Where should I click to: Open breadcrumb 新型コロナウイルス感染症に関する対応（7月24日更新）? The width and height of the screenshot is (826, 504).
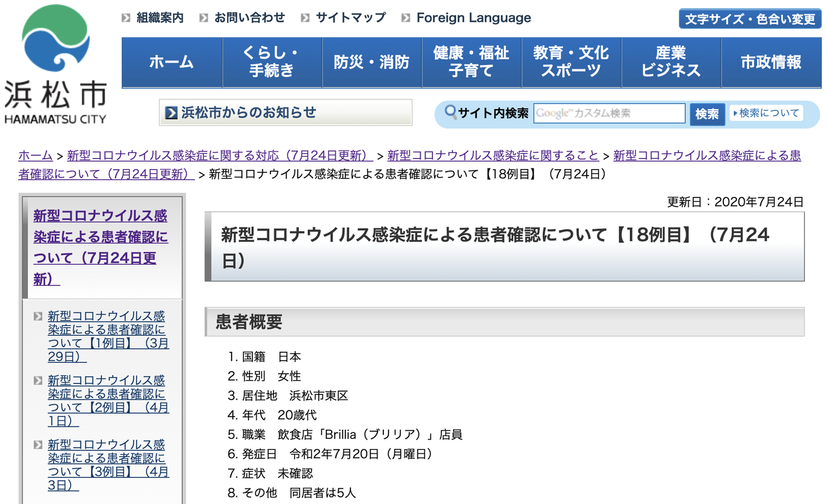tap(221, 156)
